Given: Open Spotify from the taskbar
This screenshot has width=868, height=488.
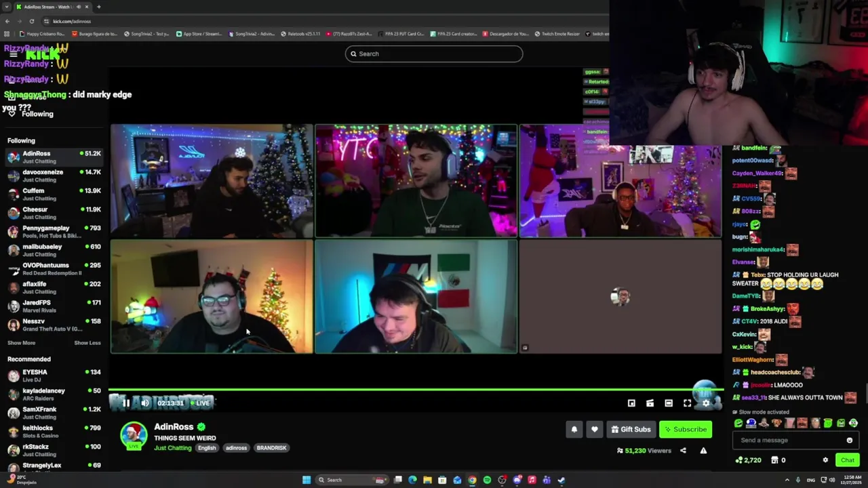Looking at the screenshot, I should 487,480.
